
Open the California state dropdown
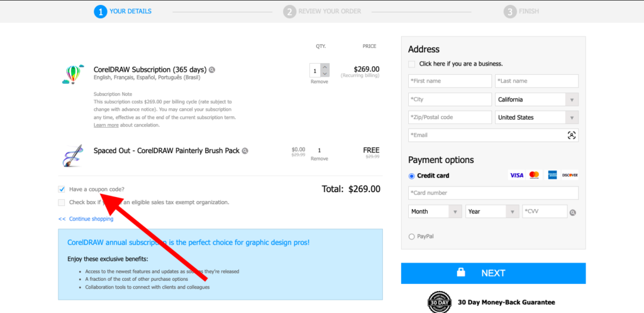pyautogui.click(x=536, y=100)
